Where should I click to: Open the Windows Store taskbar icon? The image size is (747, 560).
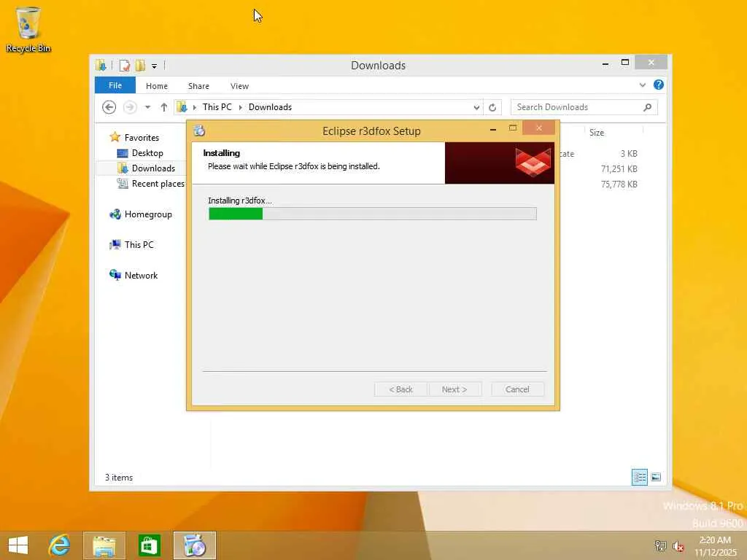point(149,545)
